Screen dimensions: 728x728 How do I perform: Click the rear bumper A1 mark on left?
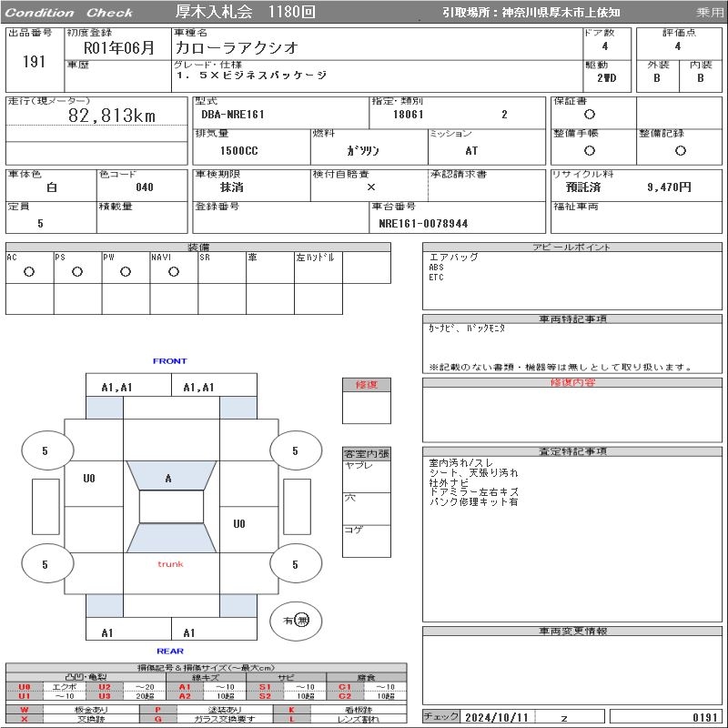pyautogui.click(x=107, y=632)
